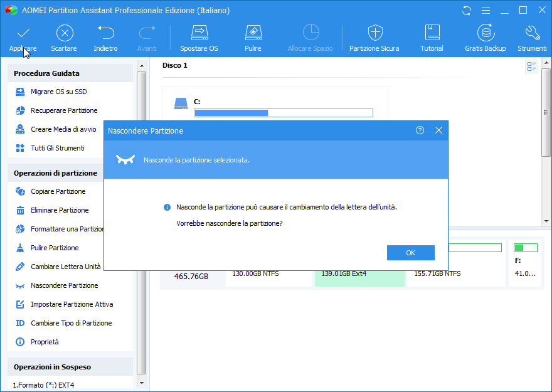
Task: Open the Strumenti tools menu
Action: coord(532,33)
